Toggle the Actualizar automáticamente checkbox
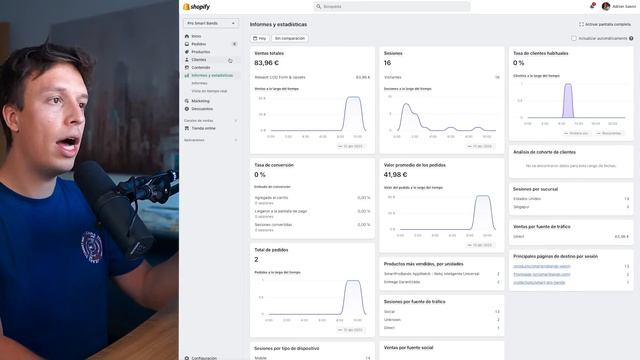Viewport: 640px width, 360px height. tap(574, 38)
